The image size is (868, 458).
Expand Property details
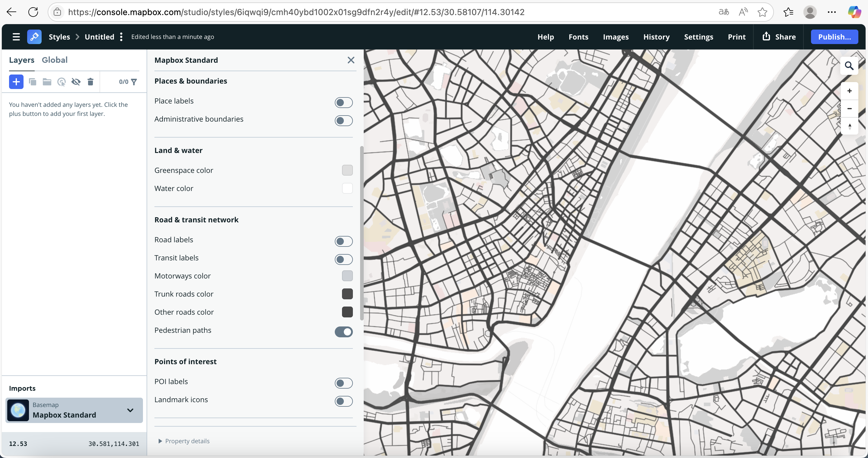tap(184, 441)
